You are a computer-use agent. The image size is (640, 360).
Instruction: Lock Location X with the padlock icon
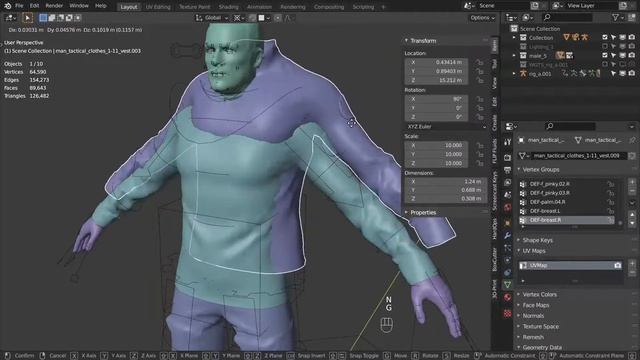pyautogui.click(x=479, y=62)
